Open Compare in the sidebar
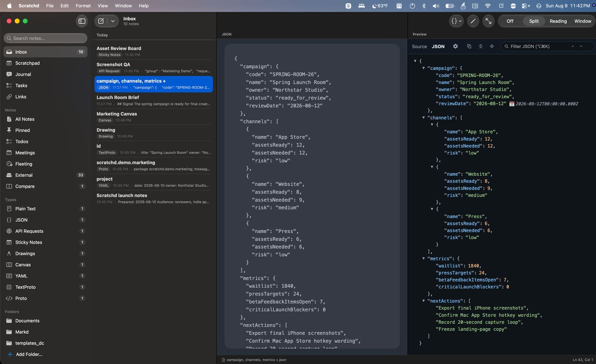Screen dimensions: 596x364 [x=46, y=186]
